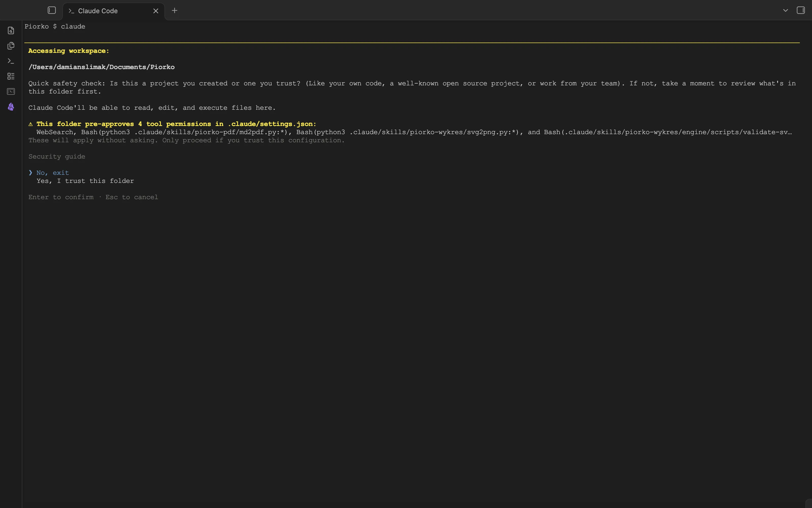Click the "Quick safety check" paragraph
Image resolution: width=812 pixels, height=508 pixels.
pos(412,87)
